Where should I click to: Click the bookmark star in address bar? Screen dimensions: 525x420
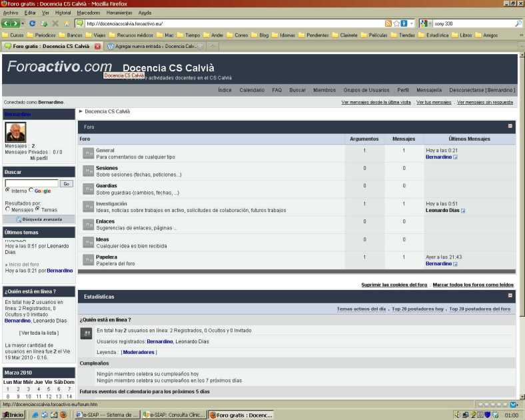coord(396,23)
